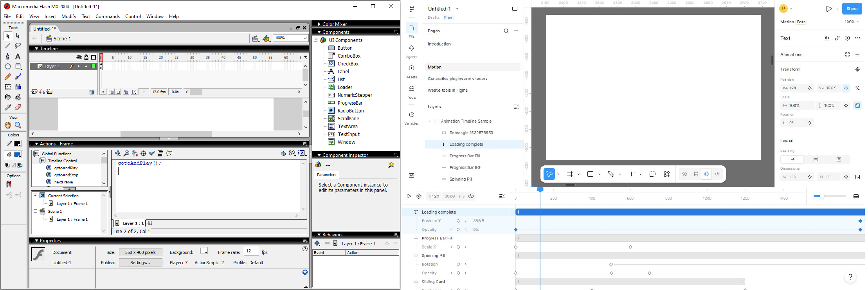Toggle Show/Hide All Layers eye icon in Flash
Screen dimensions: 868x290
(x=79, y=57)
